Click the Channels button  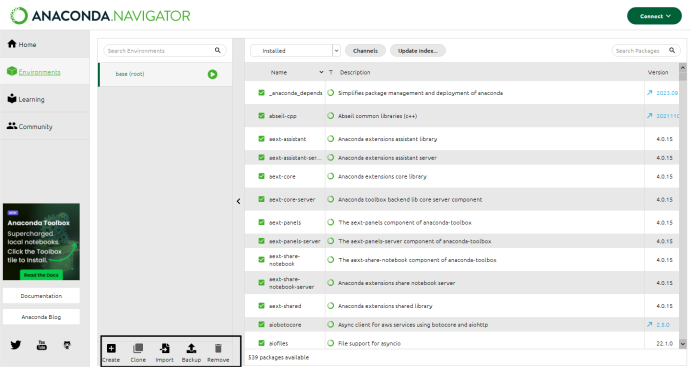pyautogui.click(x=365, y=51)
